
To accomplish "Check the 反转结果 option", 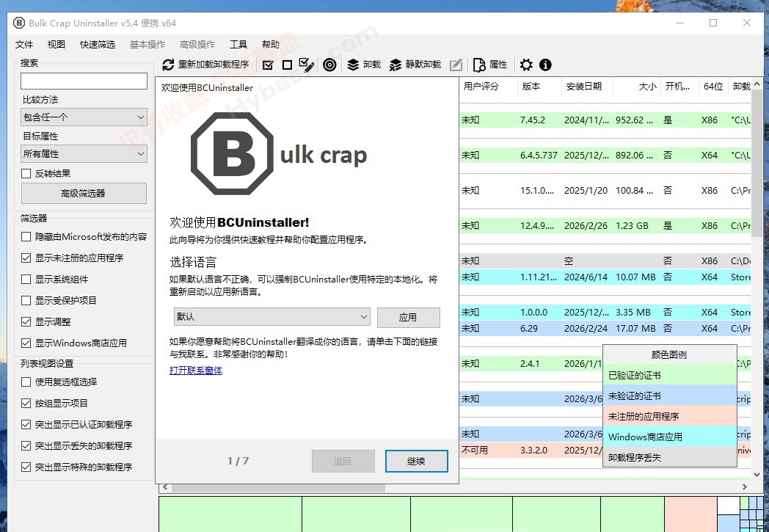I will click(26, 172).
